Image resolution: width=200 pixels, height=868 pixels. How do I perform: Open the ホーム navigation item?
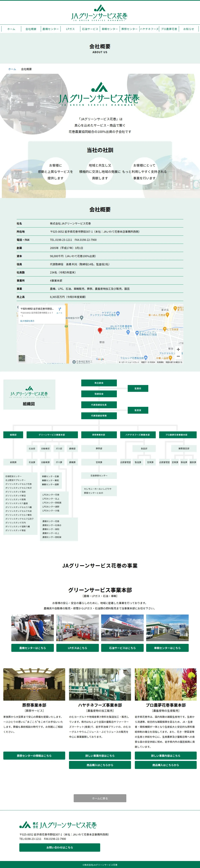click(11, 29)
